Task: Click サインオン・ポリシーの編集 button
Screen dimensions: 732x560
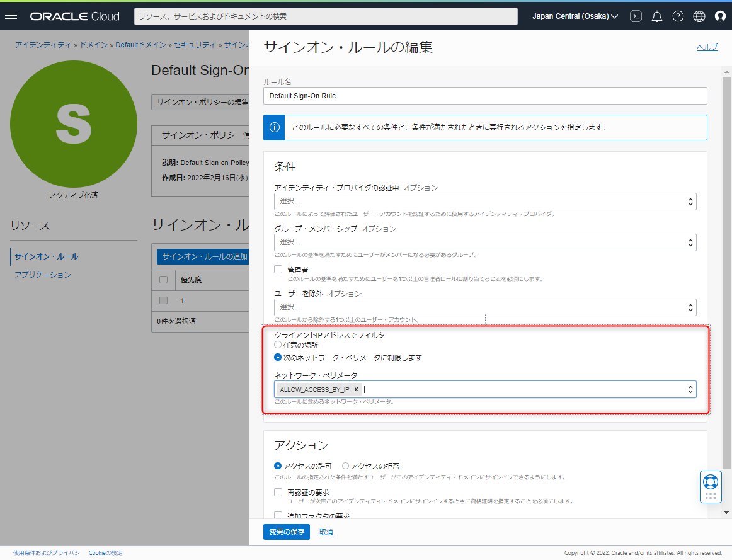Action: [201, 102]
